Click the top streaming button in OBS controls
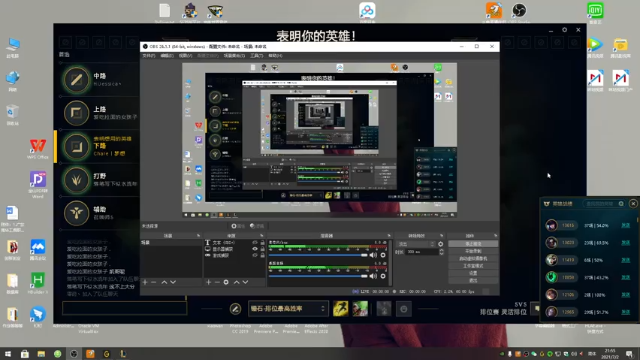Viewport: 640px width, 360px height. [473, 244]
